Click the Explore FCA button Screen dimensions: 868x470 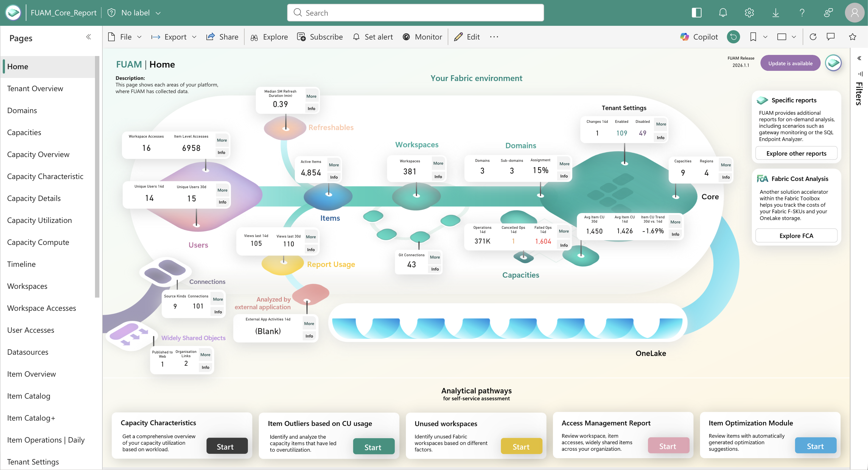coord(796,236)
